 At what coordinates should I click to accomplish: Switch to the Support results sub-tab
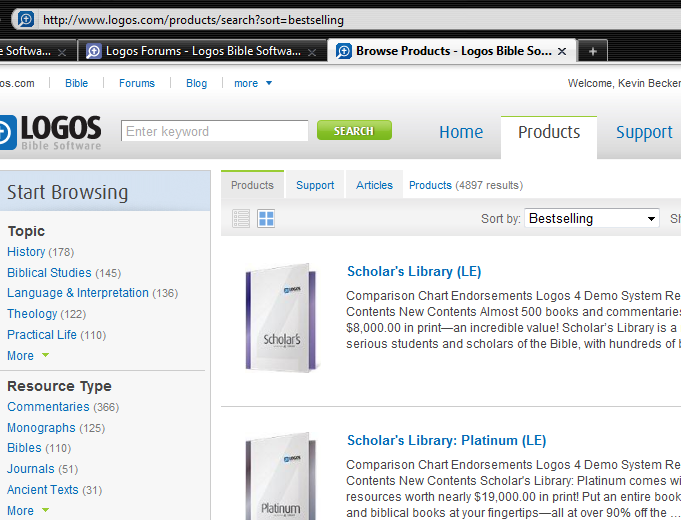(x=315, y=185)
